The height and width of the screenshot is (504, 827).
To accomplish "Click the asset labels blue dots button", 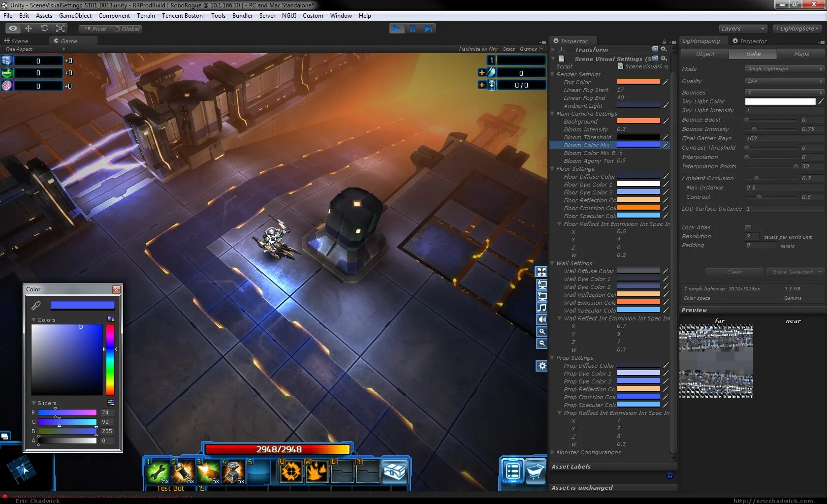I will tap(669, 475).
